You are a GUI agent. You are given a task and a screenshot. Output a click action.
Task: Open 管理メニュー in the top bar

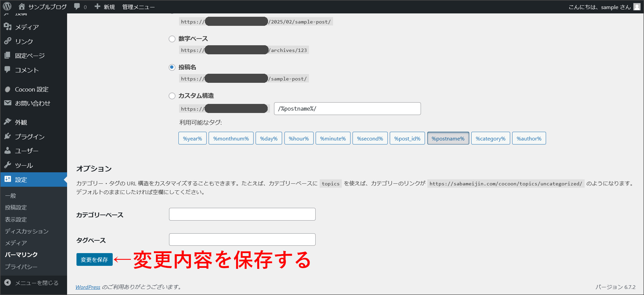pos(138,7)
